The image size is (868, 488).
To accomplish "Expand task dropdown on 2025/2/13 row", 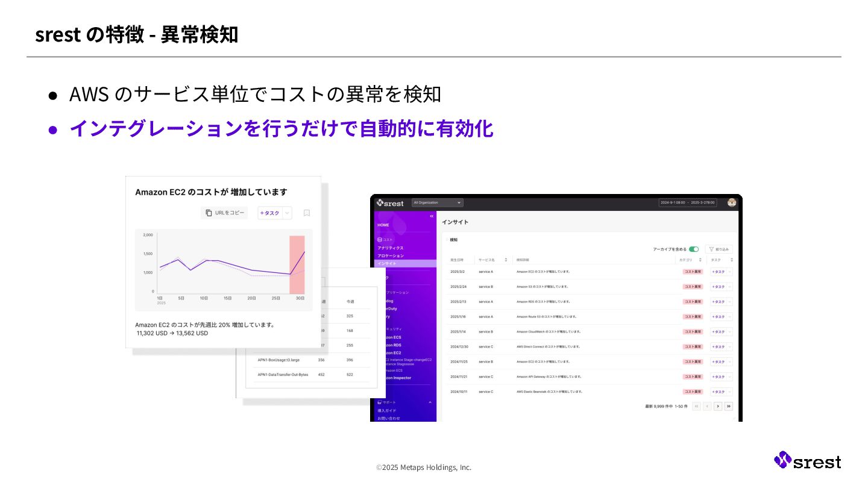I will click(x=730, y=302).
